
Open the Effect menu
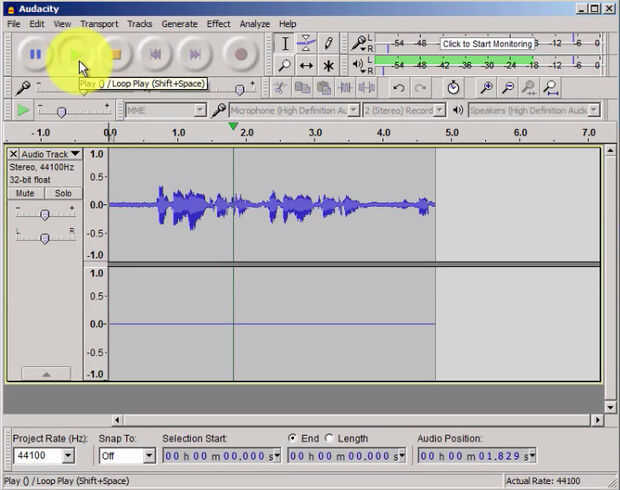[x=218, y=24]
